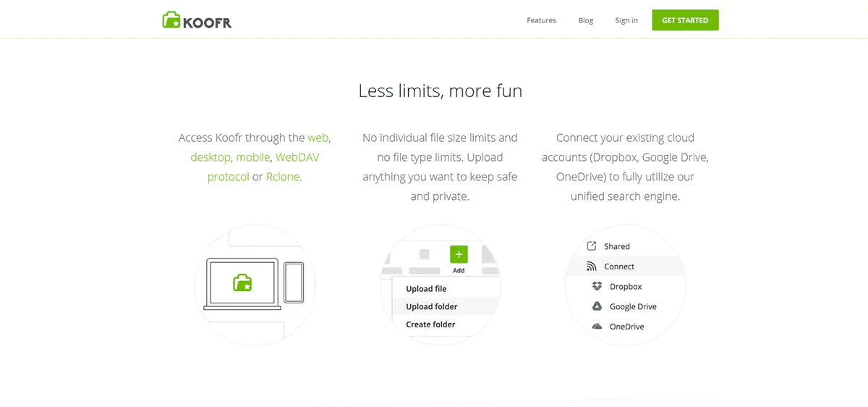The height and width of the screenshot is (407, 868).
Task: Open the 'desktop' link
Action: (210, 157)
